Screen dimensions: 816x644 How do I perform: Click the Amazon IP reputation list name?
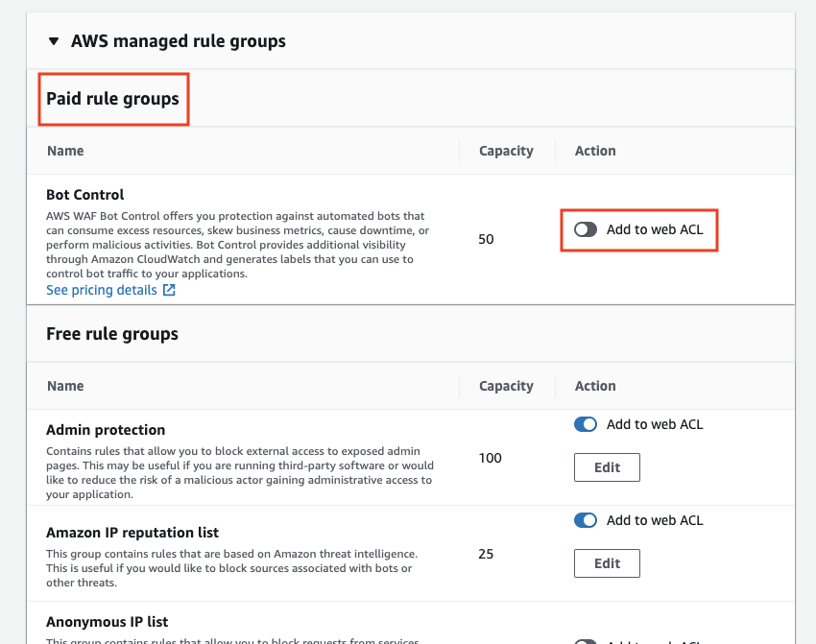click(x=132, y=533)
